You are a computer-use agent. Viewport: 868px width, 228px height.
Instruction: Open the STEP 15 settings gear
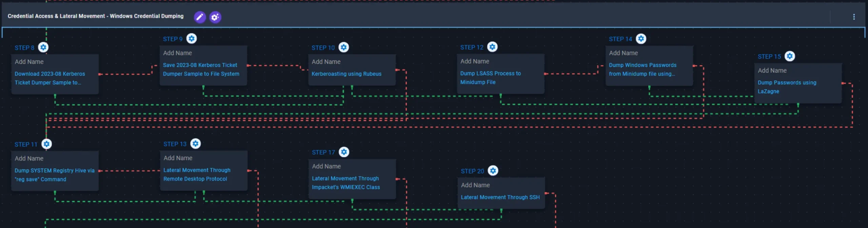click(x=790, y=56)
